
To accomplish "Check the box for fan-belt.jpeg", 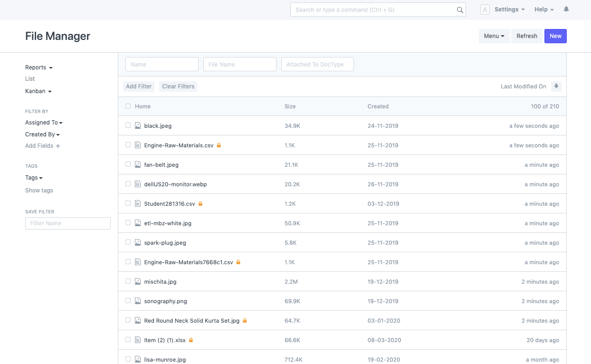I will click(x=128, y=164).
